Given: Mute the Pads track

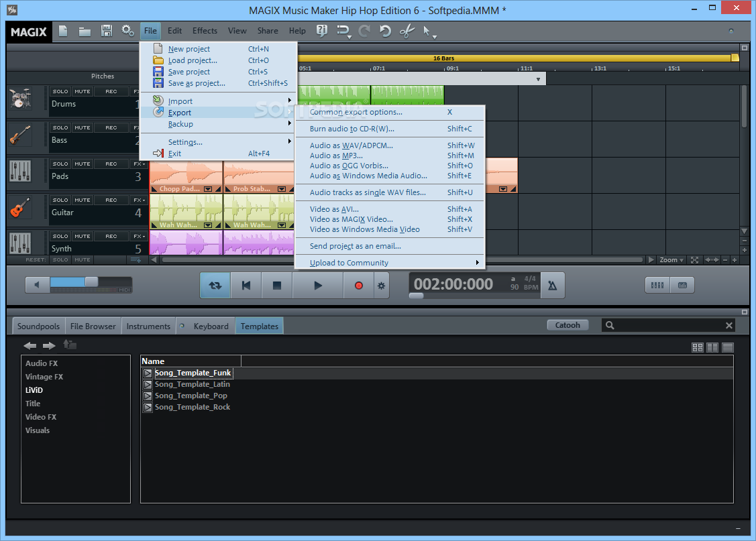Looking at the screenshot, I should pos(83,164).
